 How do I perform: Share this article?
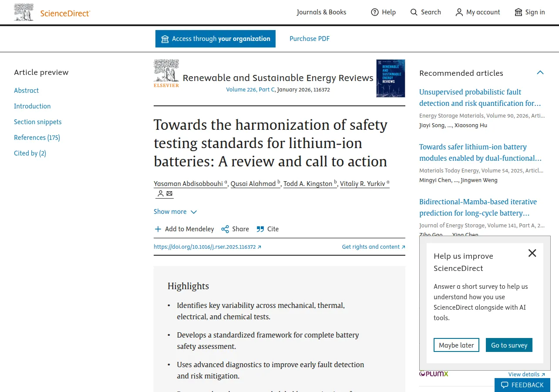click(235, 229)
